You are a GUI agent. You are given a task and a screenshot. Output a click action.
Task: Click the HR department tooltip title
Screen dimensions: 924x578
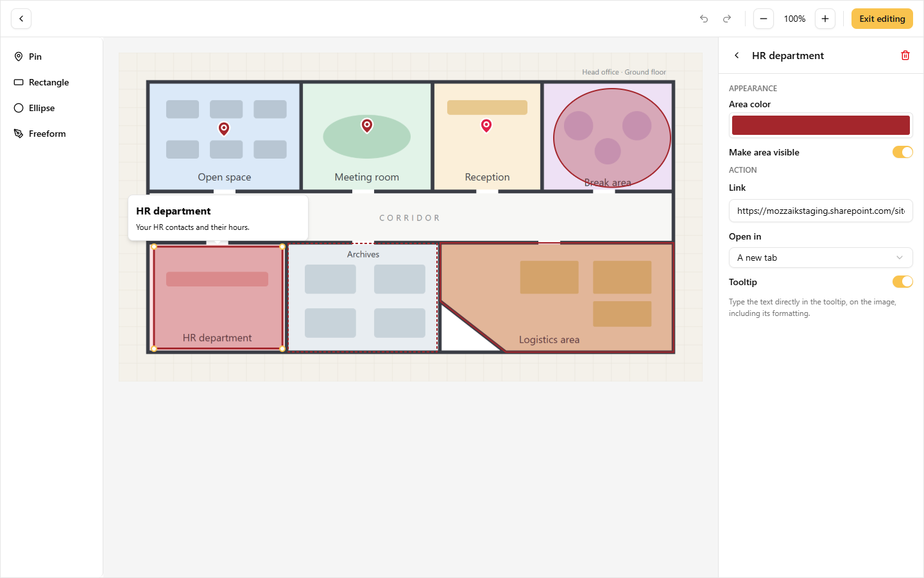click(x=173, y=211)
